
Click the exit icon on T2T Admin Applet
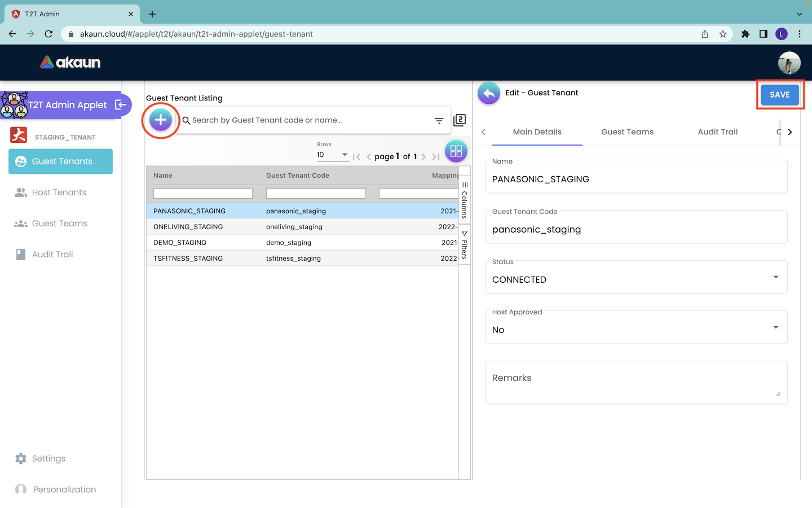pos(121,104)
